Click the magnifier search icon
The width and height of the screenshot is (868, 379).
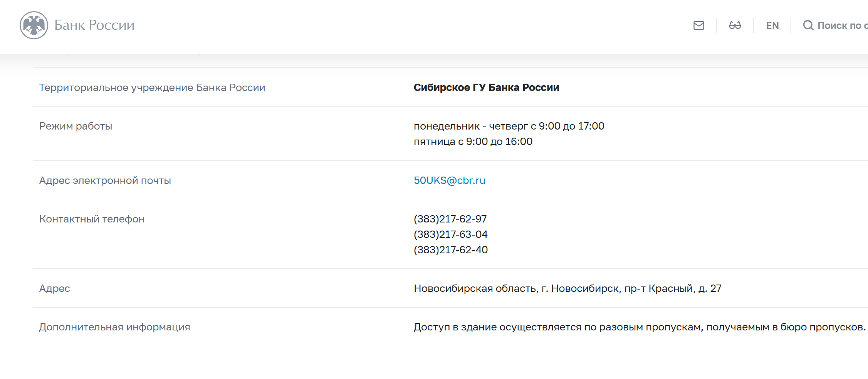[x=808, y=25]
